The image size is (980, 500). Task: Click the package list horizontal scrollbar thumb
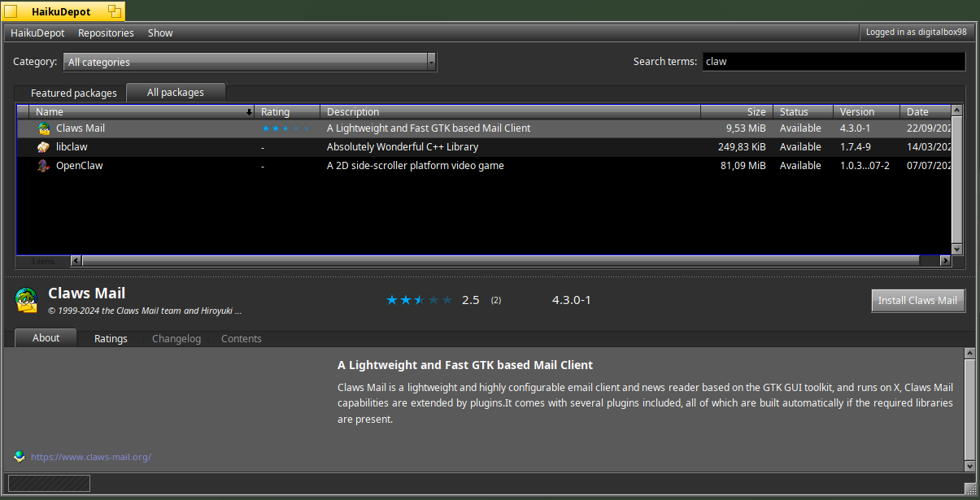(500, 261)
